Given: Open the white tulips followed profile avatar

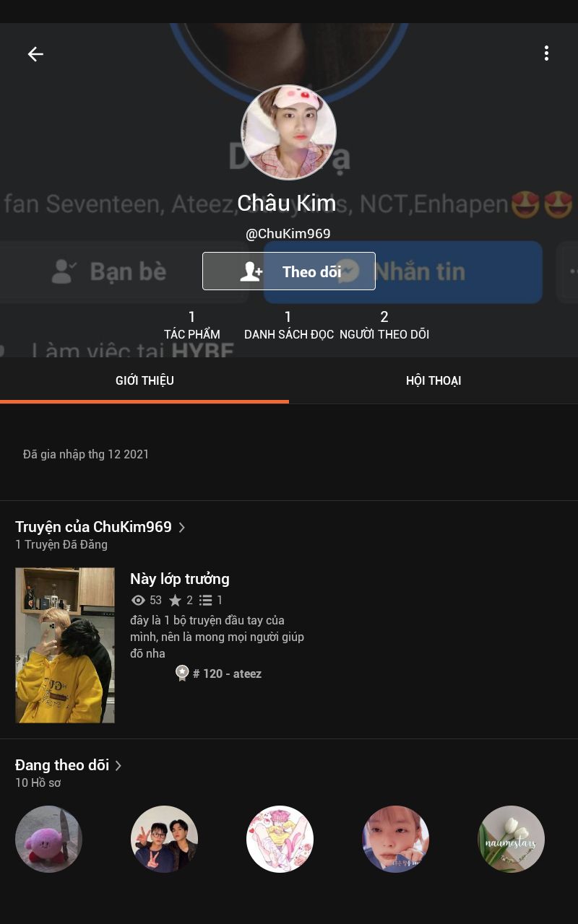Looking at the screenshot, I should point(511,839).
